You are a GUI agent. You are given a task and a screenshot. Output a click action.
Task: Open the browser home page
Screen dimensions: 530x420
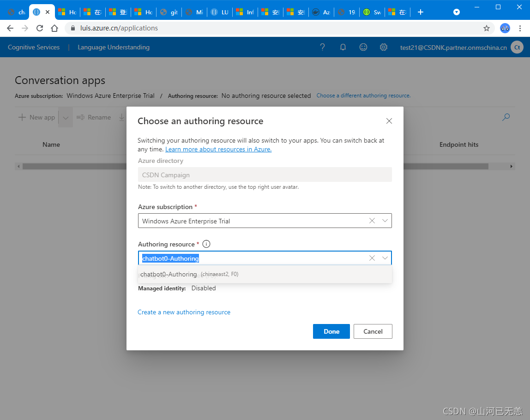click(54, 28)
